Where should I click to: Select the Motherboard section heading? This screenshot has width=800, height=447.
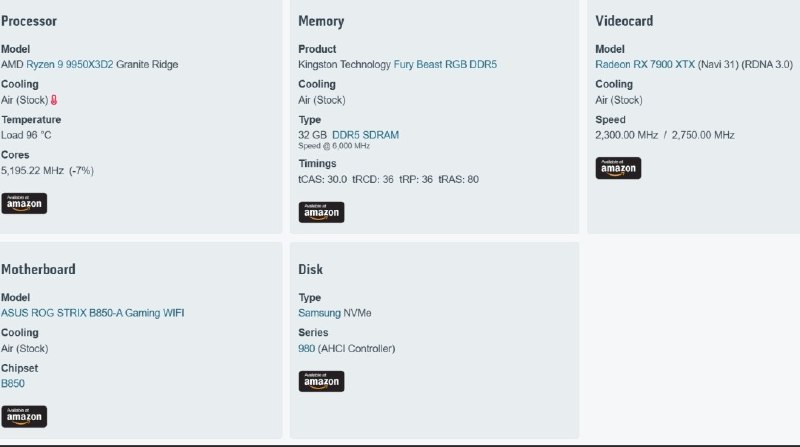[x=38, y=269]
